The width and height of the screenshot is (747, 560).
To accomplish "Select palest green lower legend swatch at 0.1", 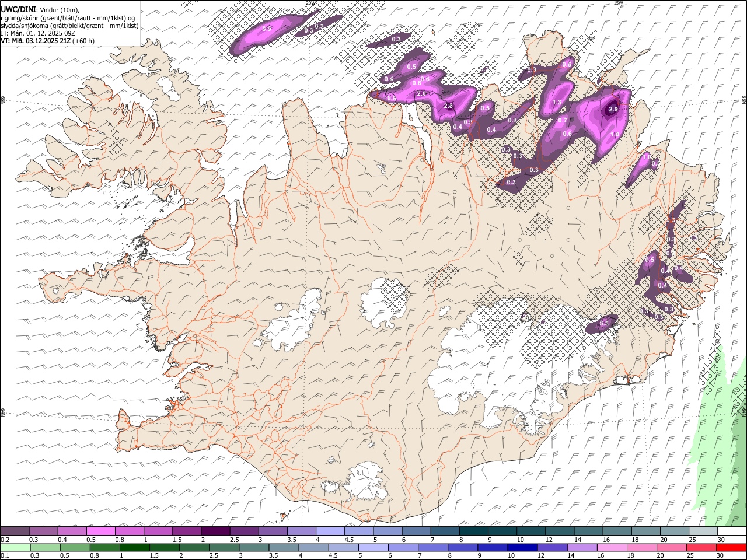I will (x=15, y=548).
